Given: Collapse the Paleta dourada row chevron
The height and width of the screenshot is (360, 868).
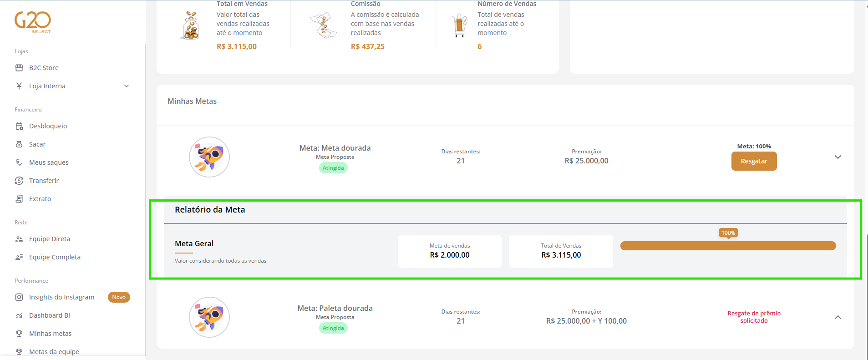Looking at the screenshot, I should pyautogui.click(x=838, y=317).
